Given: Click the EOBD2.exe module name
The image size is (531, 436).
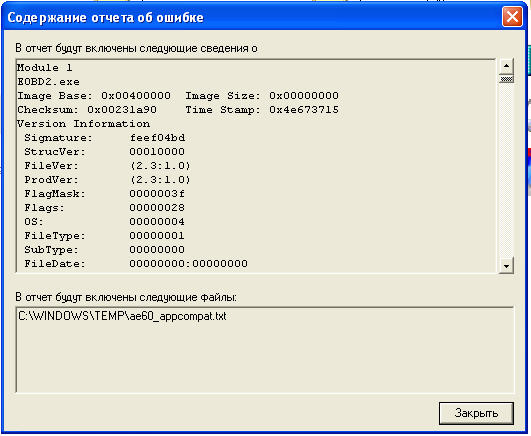Looking at the screenshot, I should tap(48, 82).
